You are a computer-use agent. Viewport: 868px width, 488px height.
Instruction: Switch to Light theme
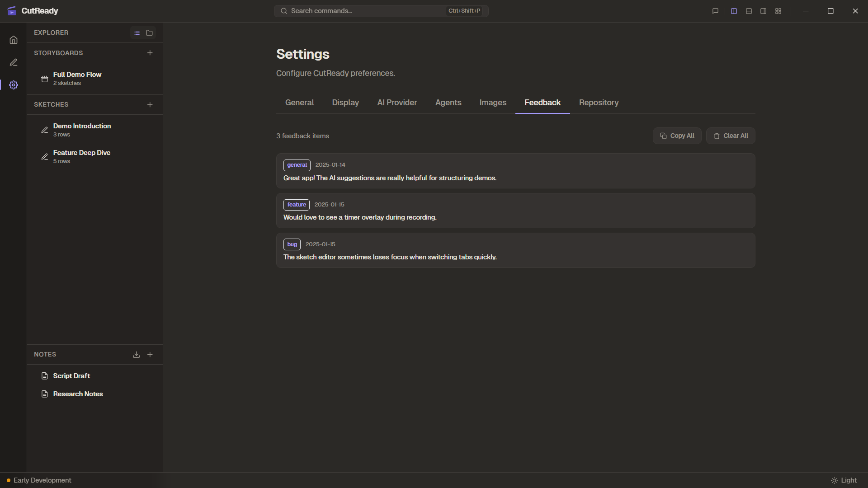[844, 480]
